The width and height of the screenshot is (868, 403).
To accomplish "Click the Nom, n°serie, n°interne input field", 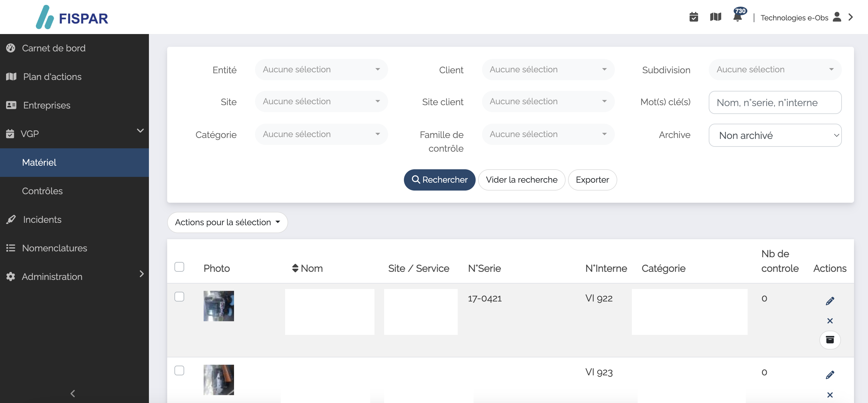I will [774, 102].
